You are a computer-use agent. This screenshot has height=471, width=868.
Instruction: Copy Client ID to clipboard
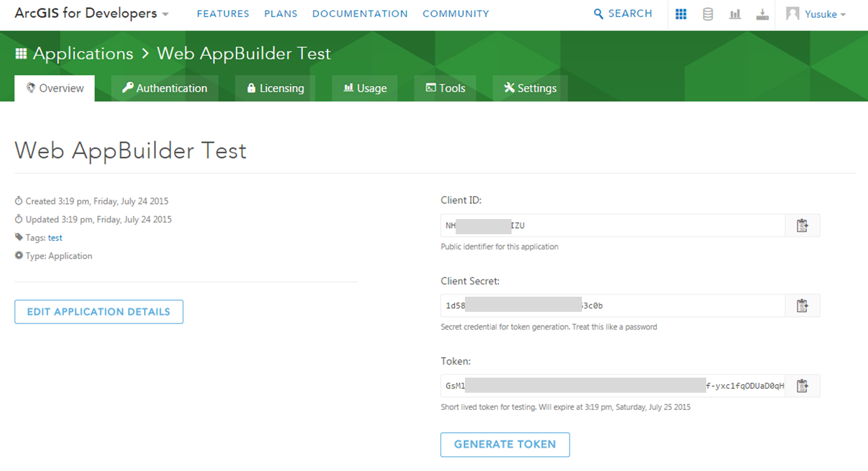pyautogui.click(x=802, y=226)
